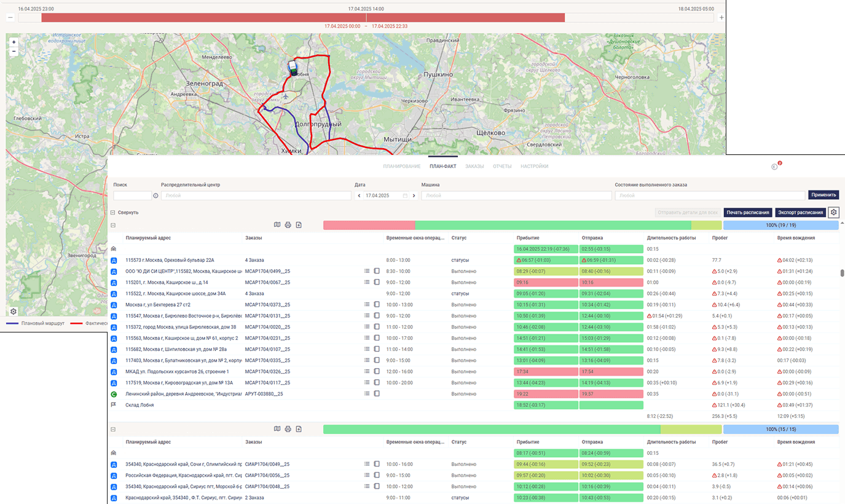845x504 pixels.
Task: Focus the Поиск search field
Action: click(132, 195)
